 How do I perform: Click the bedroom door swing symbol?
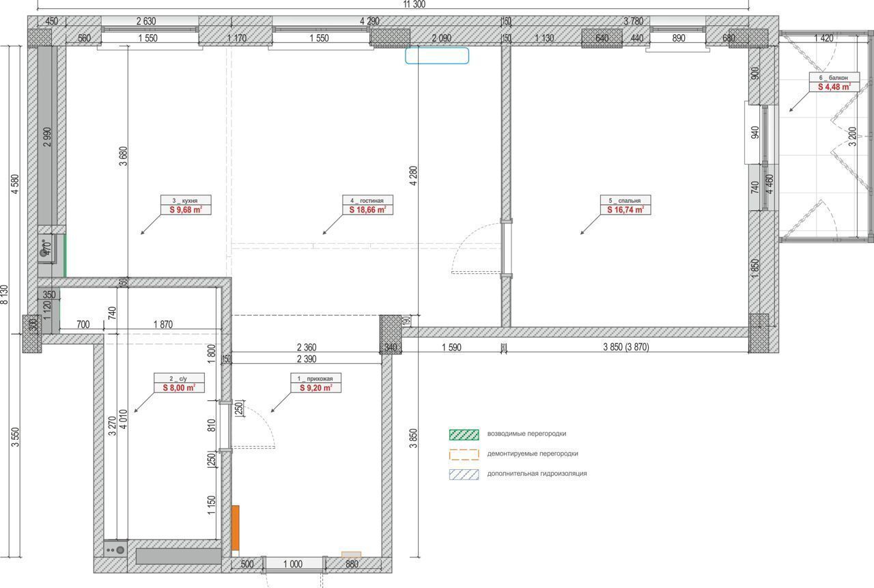pyautogui.click(x=477, y=249)
